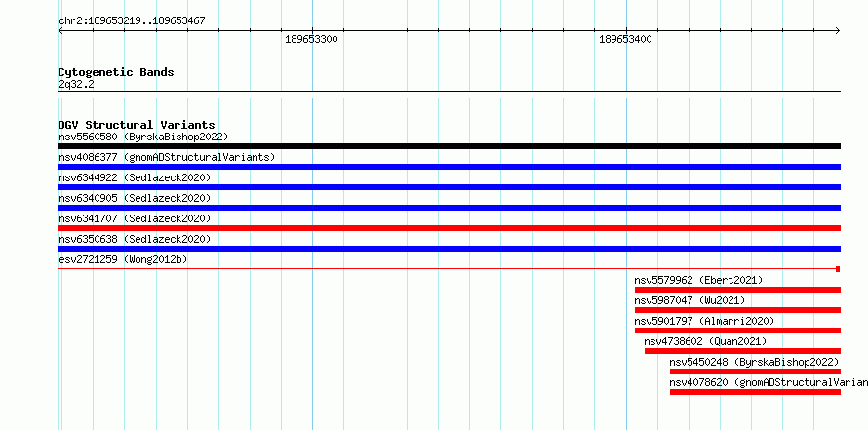
Task: Click ruler position 189653300
Action: pyautogui.click(x=311, y=39)
